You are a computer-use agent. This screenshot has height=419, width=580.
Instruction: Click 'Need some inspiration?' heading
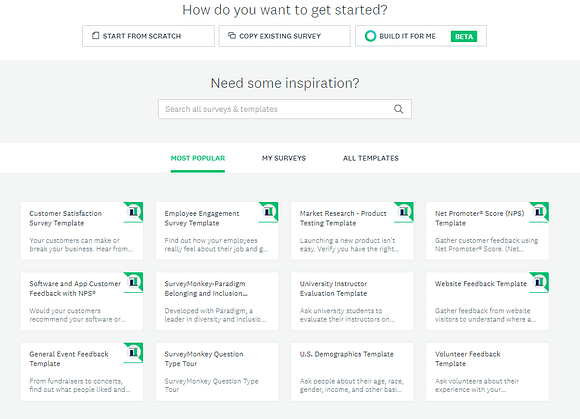(x=285, y=83)
